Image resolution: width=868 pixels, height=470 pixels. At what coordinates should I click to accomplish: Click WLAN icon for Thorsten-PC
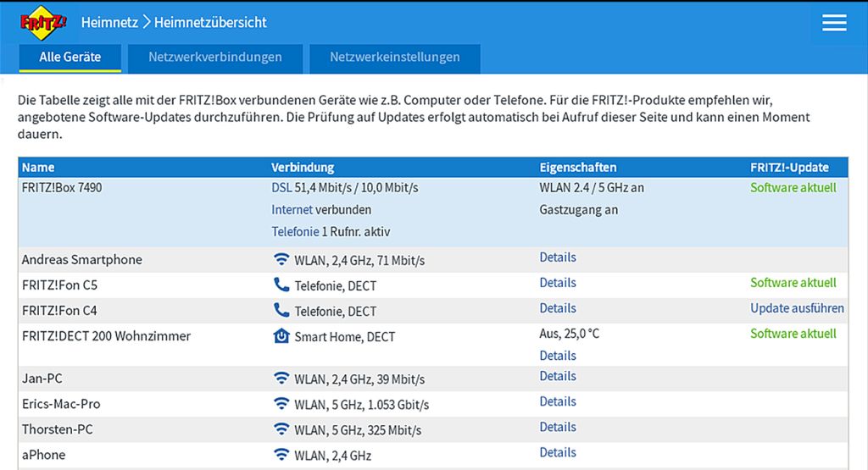(281, 429)
